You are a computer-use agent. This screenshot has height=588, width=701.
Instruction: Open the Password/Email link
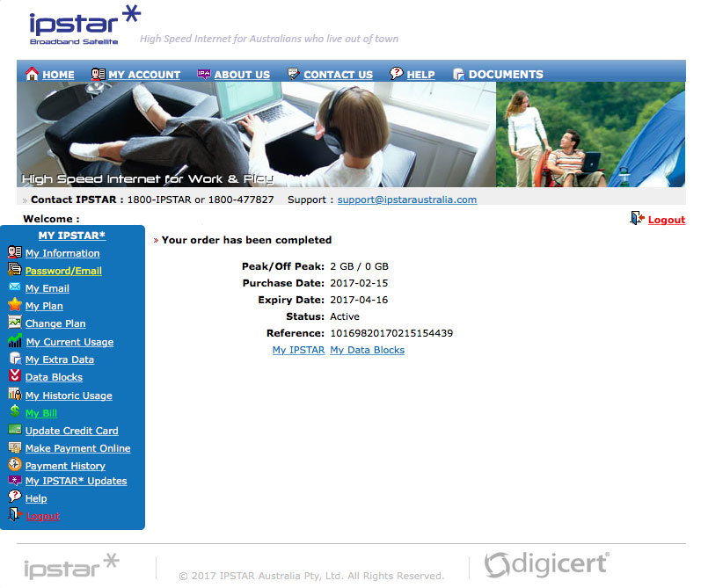(x=63, y=271)
